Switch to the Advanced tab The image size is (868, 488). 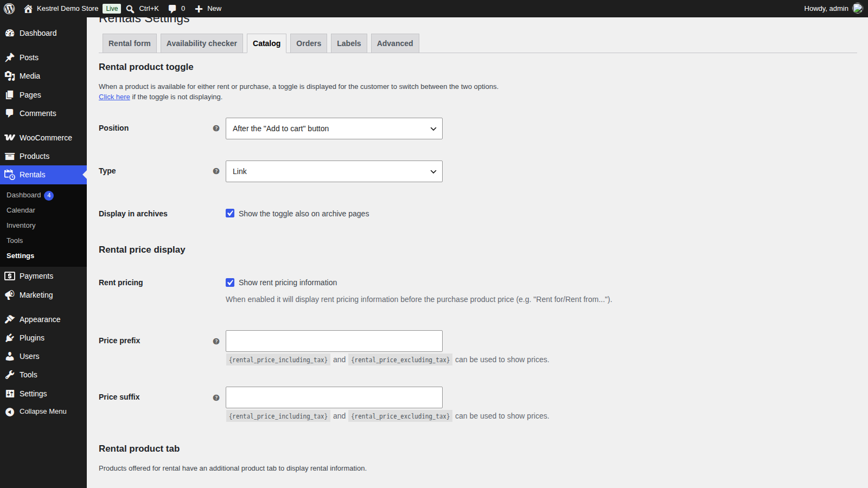tap(395, 43)
